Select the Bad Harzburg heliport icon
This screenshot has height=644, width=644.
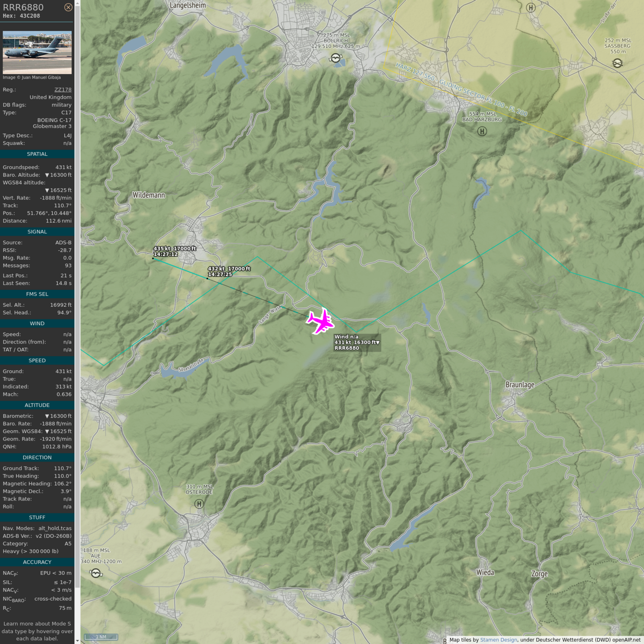[482, 131]
